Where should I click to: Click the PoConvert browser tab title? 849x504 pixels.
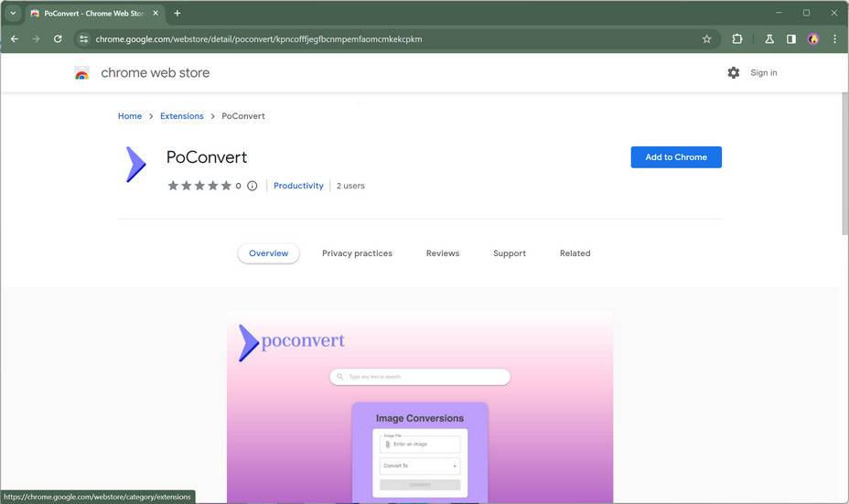tap(93, 13)
